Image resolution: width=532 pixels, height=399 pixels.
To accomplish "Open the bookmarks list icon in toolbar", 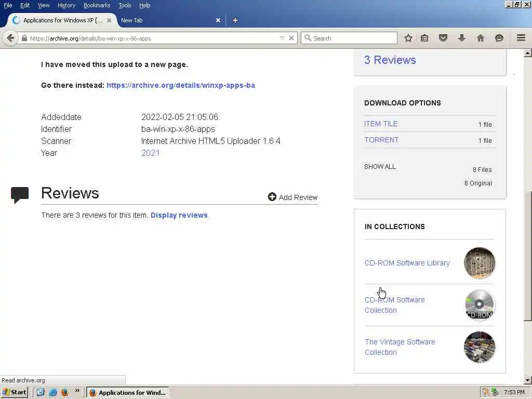I will click(x=424, y=38).
